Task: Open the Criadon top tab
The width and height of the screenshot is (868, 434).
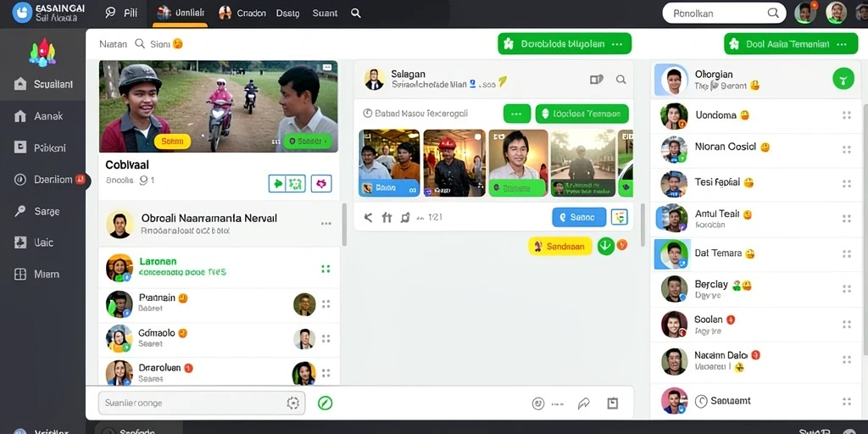Action: (242, 14)
